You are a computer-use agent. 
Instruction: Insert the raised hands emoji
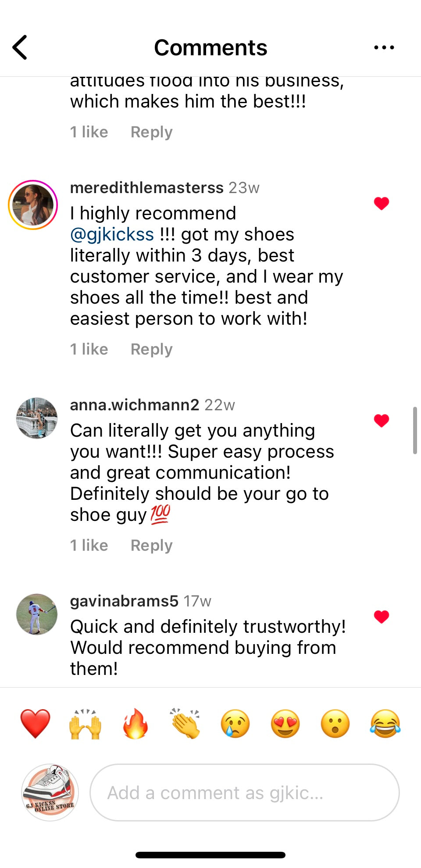click(85, 724)
